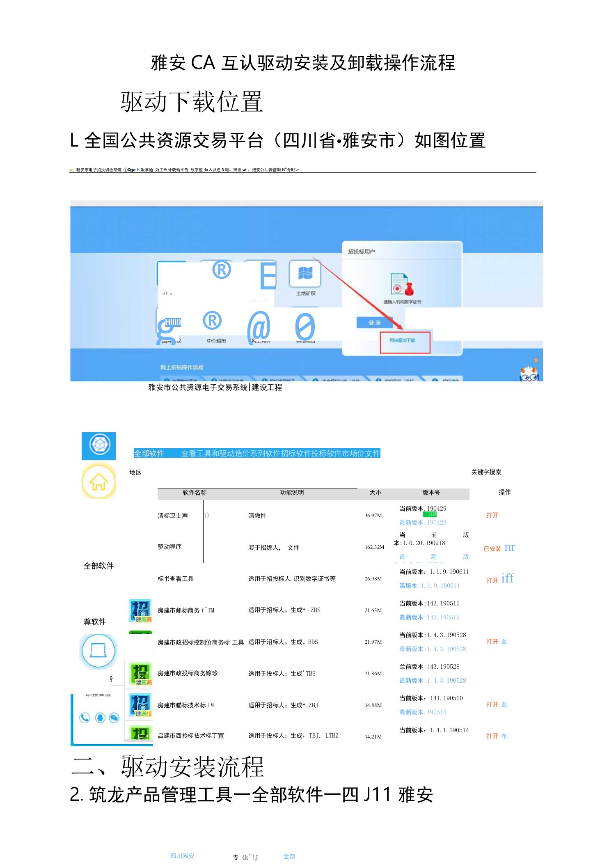Click latest version 190611 link
Viewport: 616px width, 867px height.
pos(429,586)
